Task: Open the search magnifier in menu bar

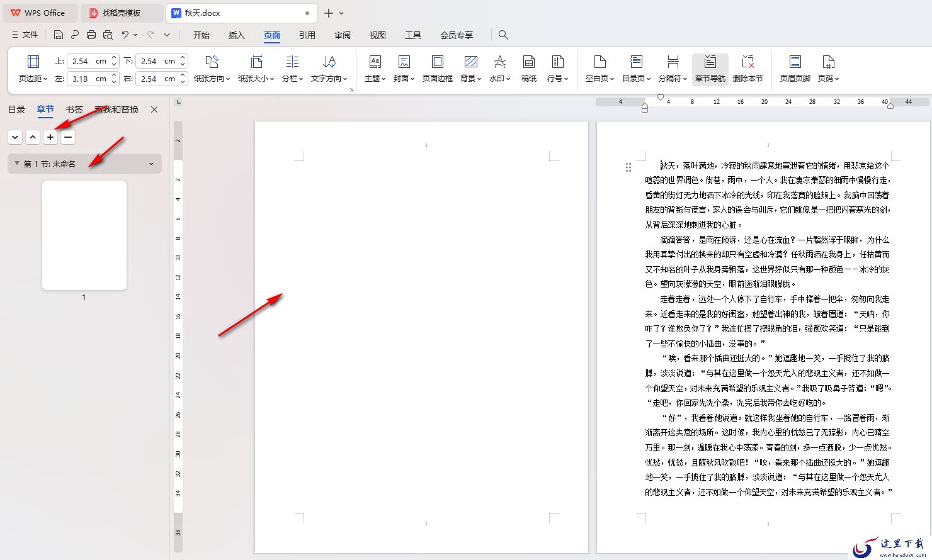Action: 503,35
